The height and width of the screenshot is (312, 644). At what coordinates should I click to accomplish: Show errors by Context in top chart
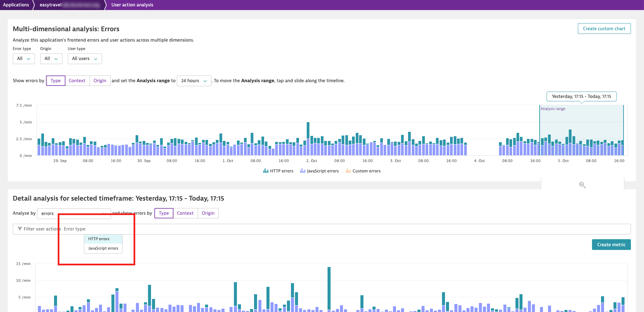coord(77,81)
